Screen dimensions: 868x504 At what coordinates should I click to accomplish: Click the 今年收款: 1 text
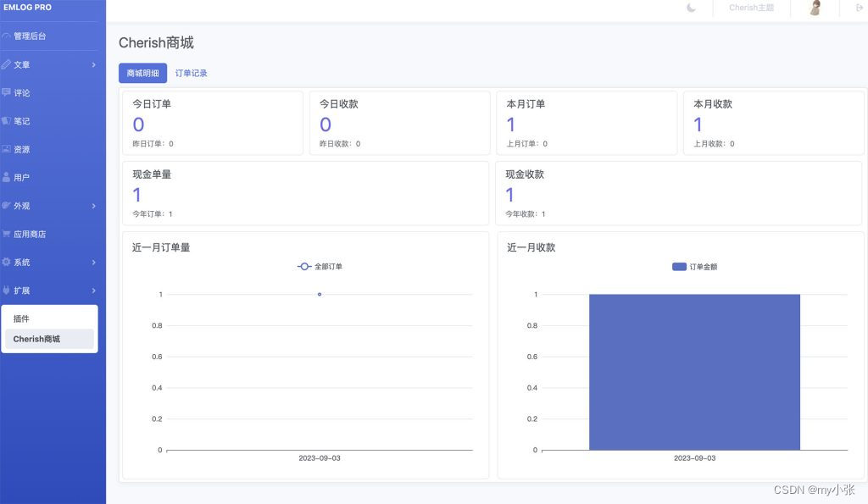tap(526, 214)
